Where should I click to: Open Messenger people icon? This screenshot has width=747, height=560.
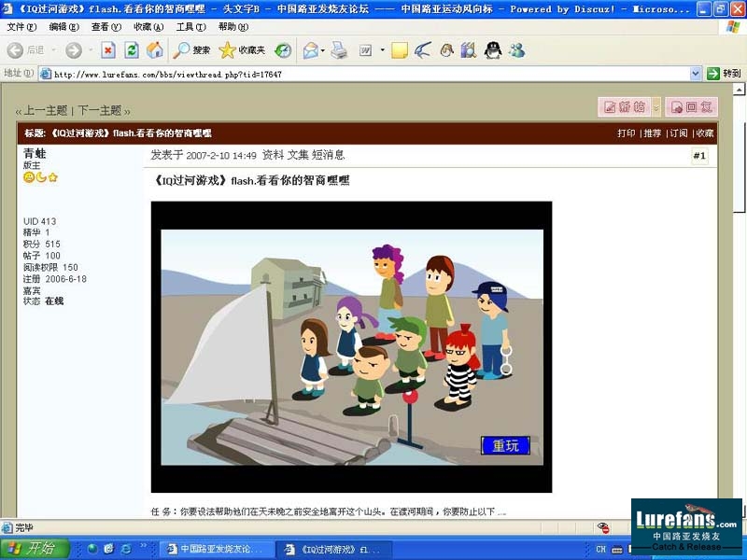[x=516, y=50]
